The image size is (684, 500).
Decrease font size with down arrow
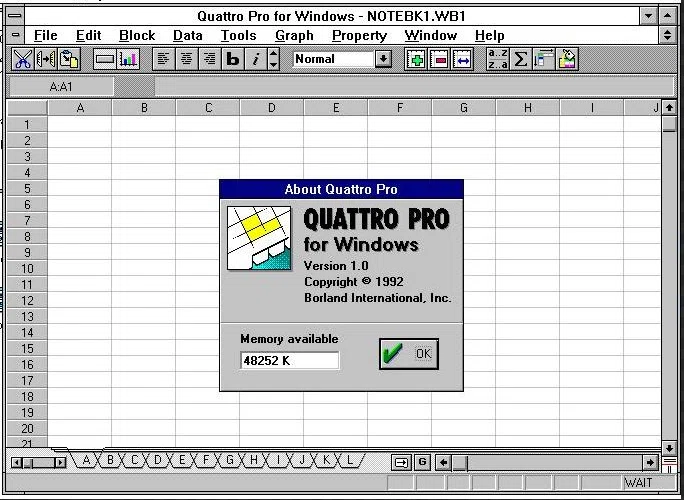pyautogui.click(x=274, y=65)
